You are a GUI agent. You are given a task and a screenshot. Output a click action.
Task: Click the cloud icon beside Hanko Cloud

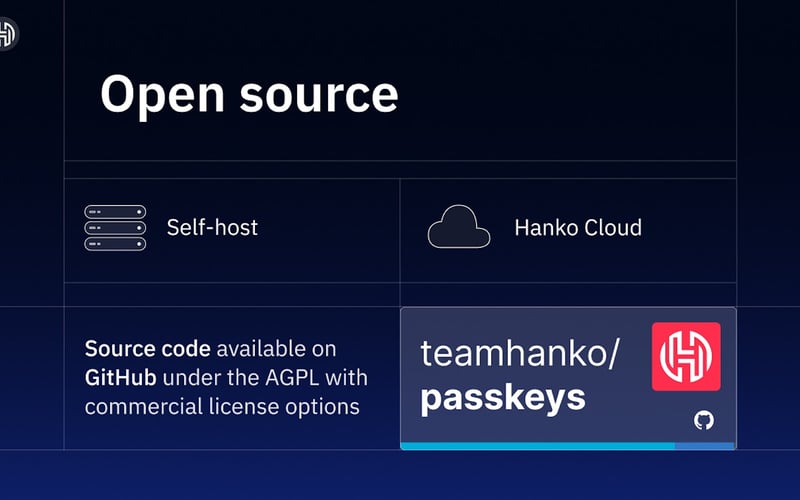coord(459,227)
